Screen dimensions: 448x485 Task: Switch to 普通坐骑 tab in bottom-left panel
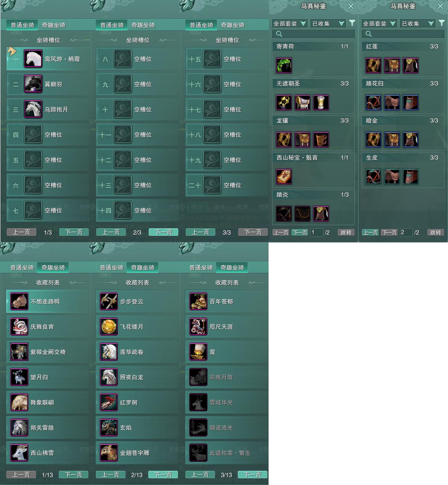pyautogui.click(x=22, y=268)
